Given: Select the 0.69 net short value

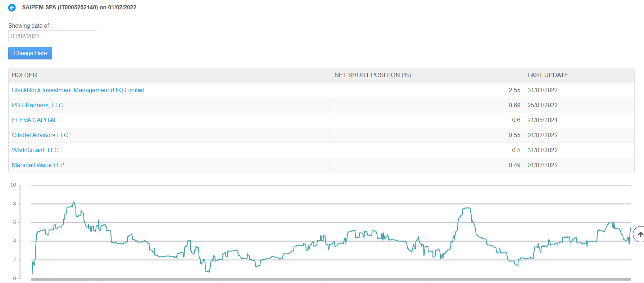Looking at the screenshot, I should pyautogui.click(x=514, y=105).
